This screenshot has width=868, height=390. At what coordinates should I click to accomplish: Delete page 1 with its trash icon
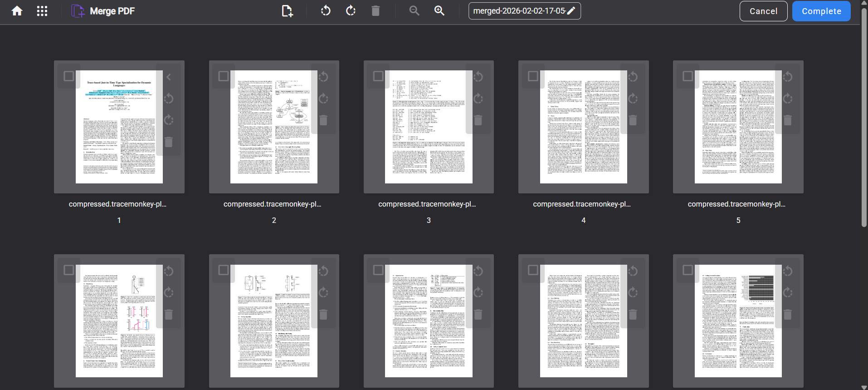tap(169, 142)
